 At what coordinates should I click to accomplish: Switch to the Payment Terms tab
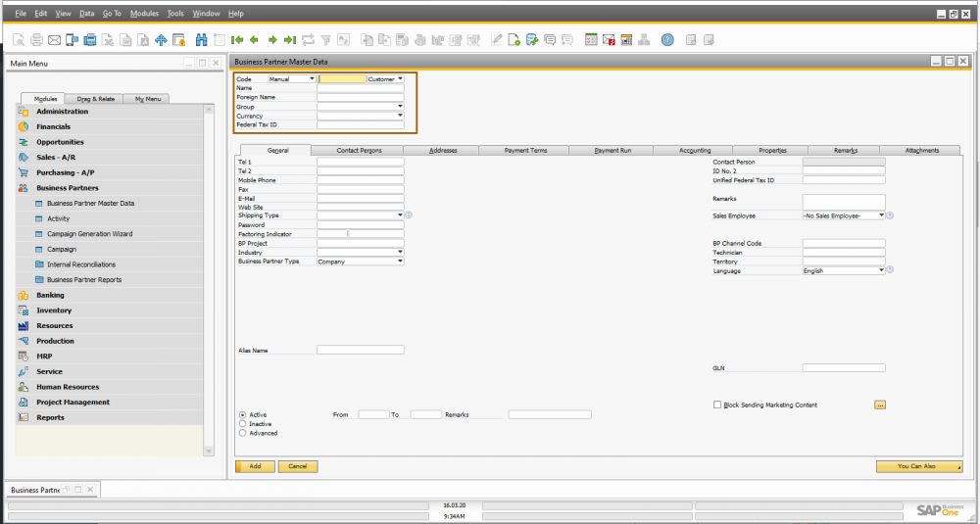(525, 151)
